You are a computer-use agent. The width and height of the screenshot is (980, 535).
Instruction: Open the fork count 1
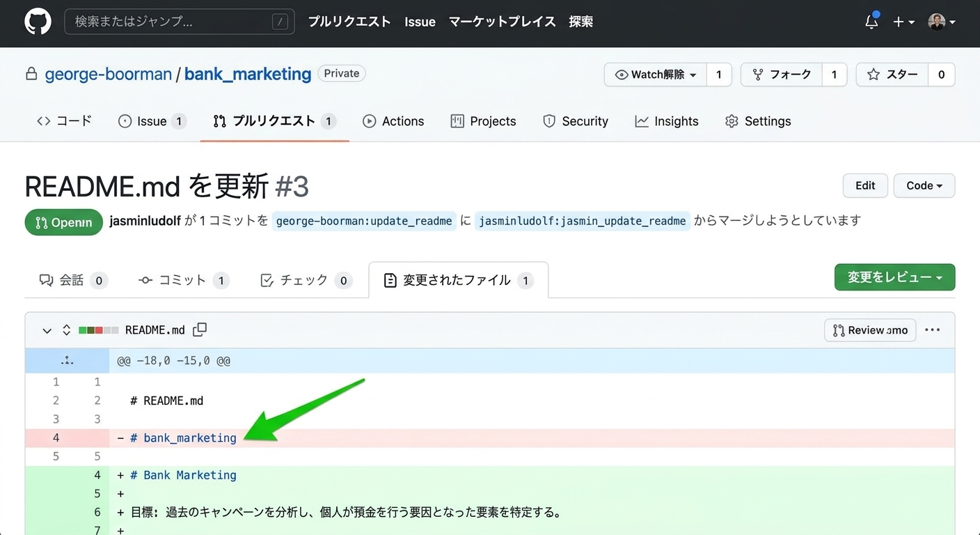tap(834, 75)
